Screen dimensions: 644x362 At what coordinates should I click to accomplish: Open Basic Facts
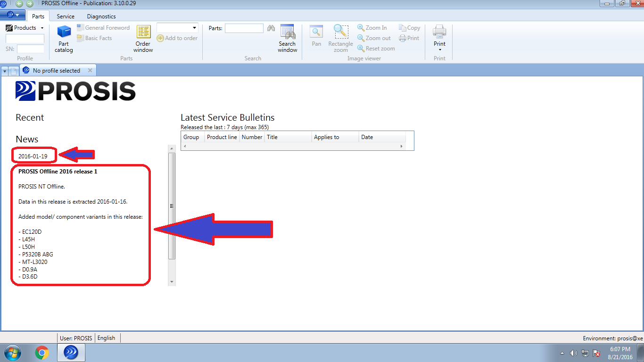[94, 38]
